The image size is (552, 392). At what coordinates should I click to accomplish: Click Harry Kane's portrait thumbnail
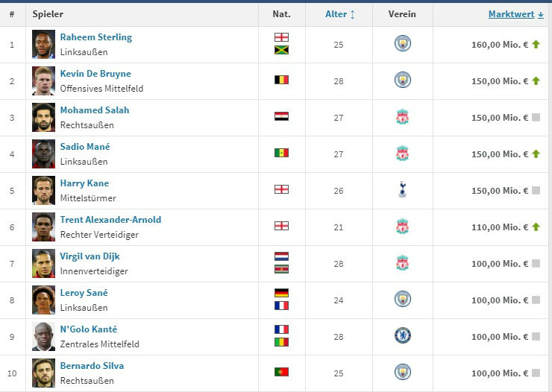(x=43, y=190)
